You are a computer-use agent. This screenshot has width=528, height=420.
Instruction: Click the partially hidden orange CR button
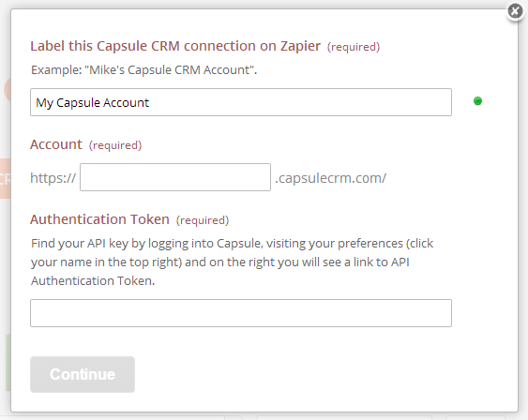(6, 179)
